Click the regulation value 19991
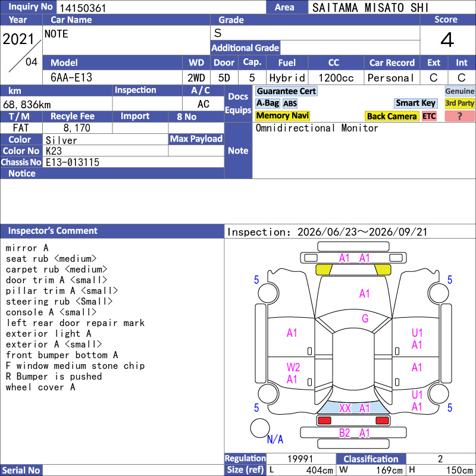 pos(300,459)
